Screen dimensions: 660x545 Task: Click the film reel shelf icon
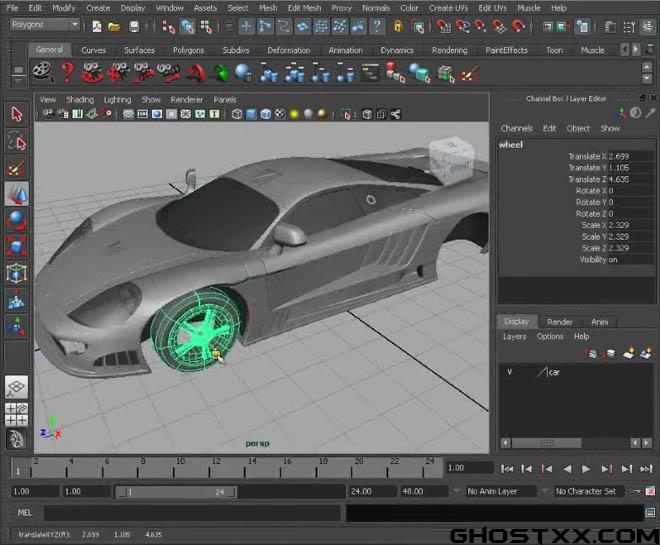point(43,72)
